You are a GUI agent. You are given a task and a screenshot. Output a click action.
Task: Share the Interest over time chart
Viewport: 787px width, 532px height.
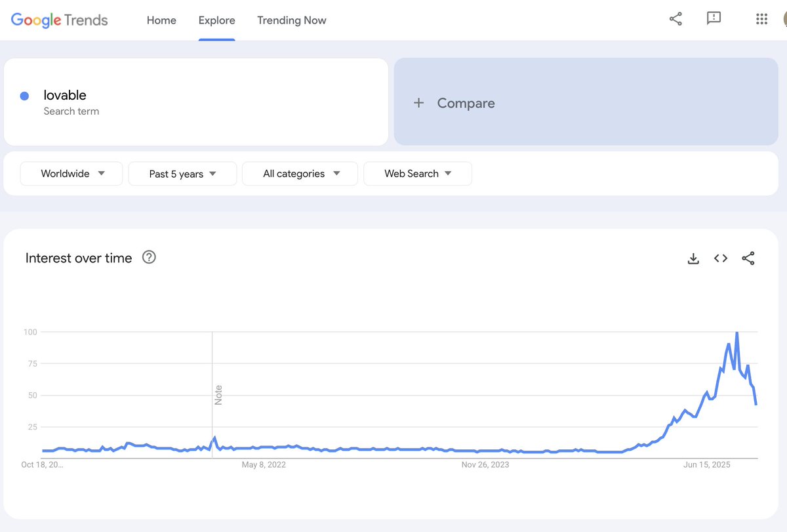pos(748,258)
